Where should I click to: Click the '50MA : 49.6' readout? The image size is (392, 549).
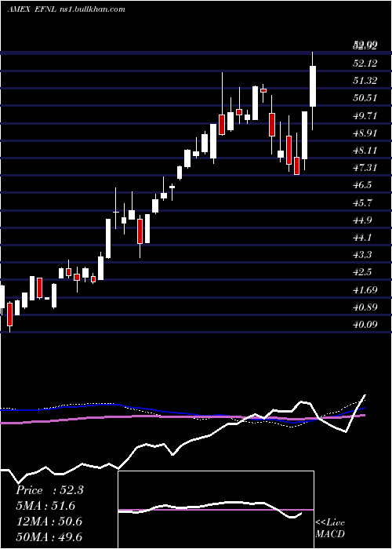[49, 537]
